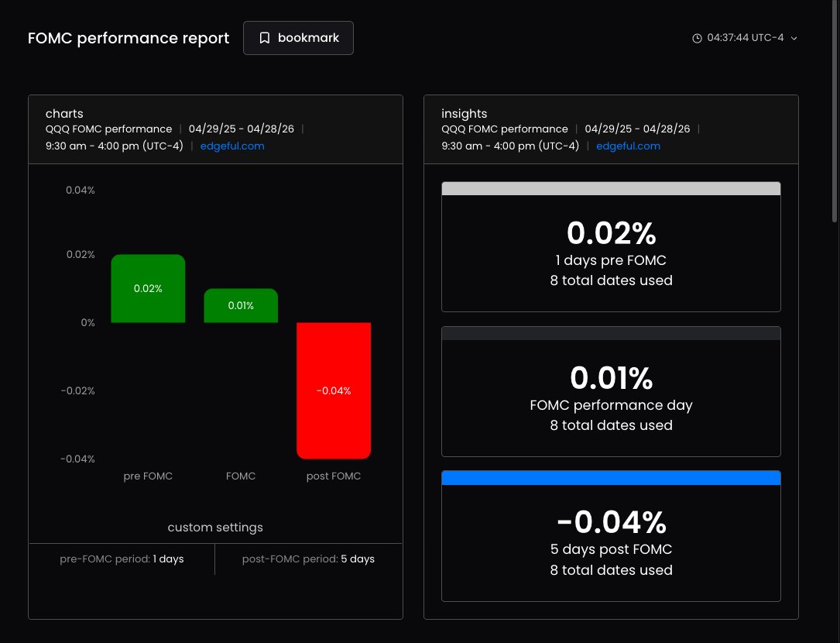Click the 04:37:44 UTC-4 time display
The height and width of the screenshot is (643, 840).
tap(746, 37)
